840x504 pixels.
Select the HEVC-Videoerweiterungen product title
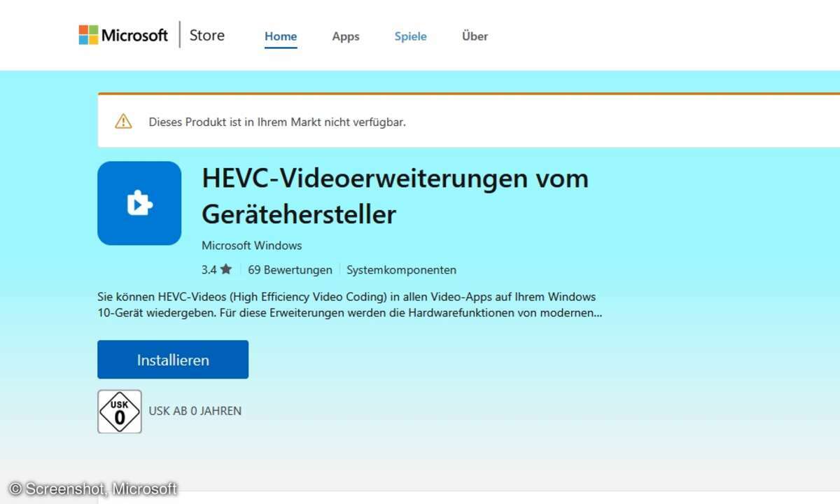395,196
